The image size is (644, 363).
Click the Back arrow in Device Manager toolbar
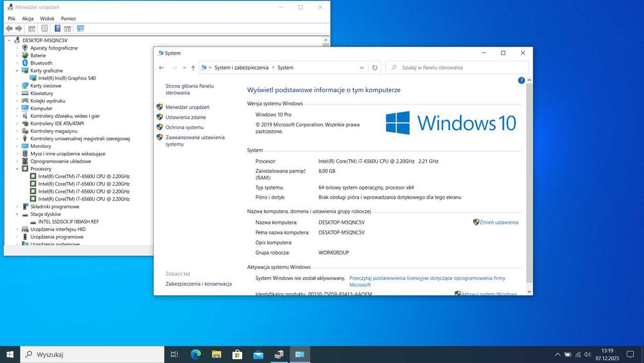tap(9, 28)
